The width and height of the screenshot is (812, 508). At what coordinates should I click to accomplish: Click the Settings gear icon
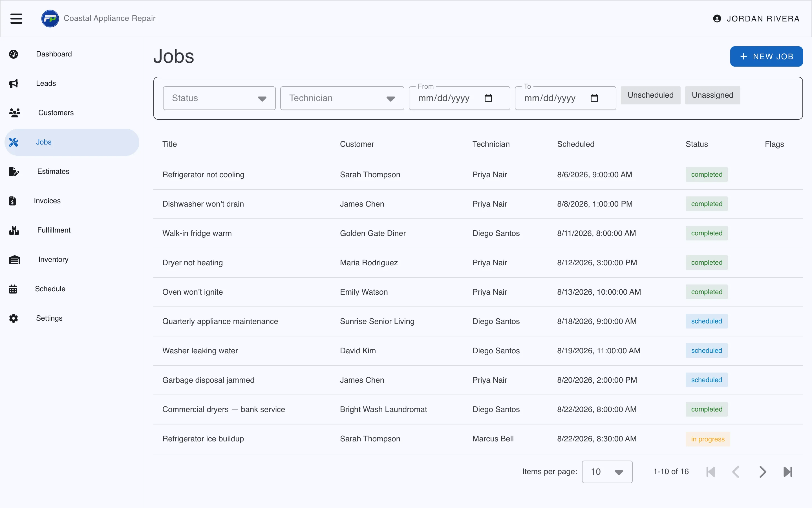point(14,318)
